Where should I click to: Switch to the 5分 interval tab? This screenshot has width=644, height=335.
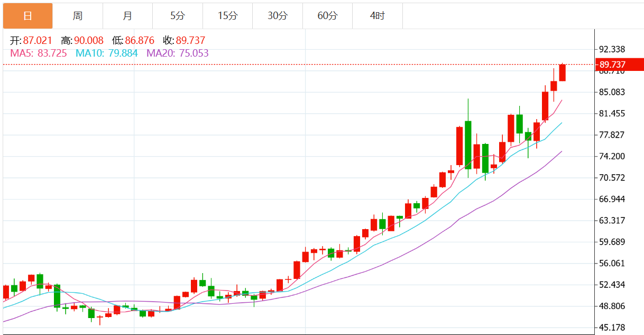click(x=178, y=16)
